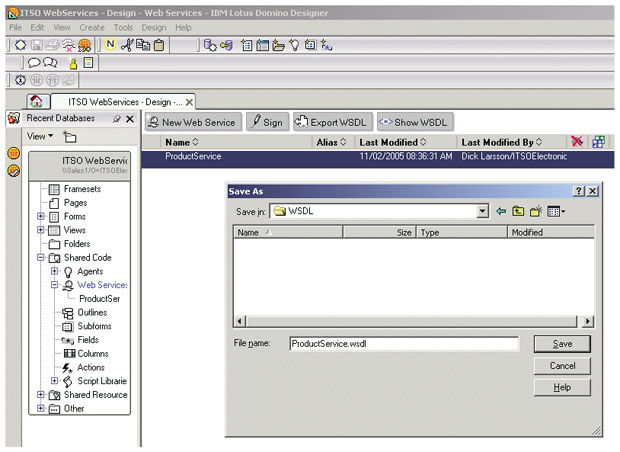The width and height of the screenshot is (620, 452).
Task: Click the horizontal scrollbar in file list
Action: click(411, 321)
